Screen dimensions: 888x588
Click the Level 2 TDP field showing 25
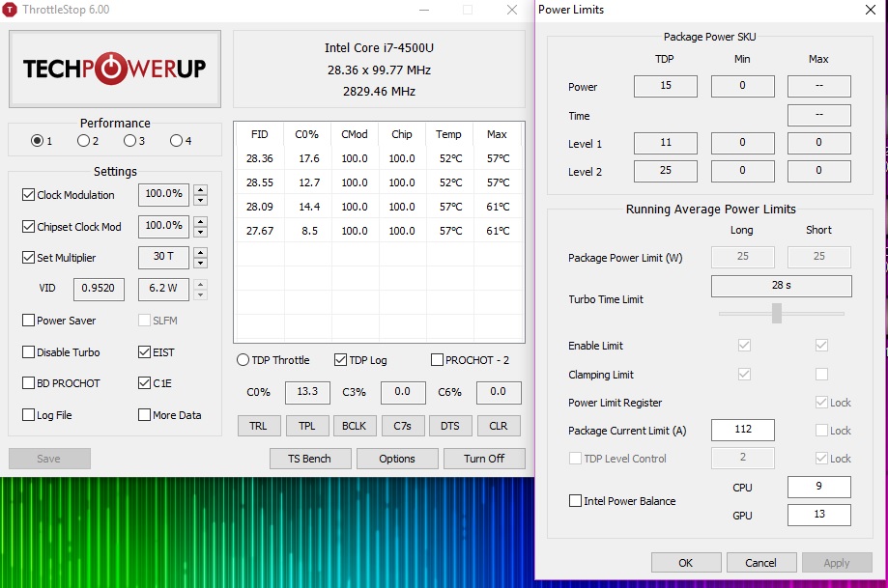click(666, 171)
